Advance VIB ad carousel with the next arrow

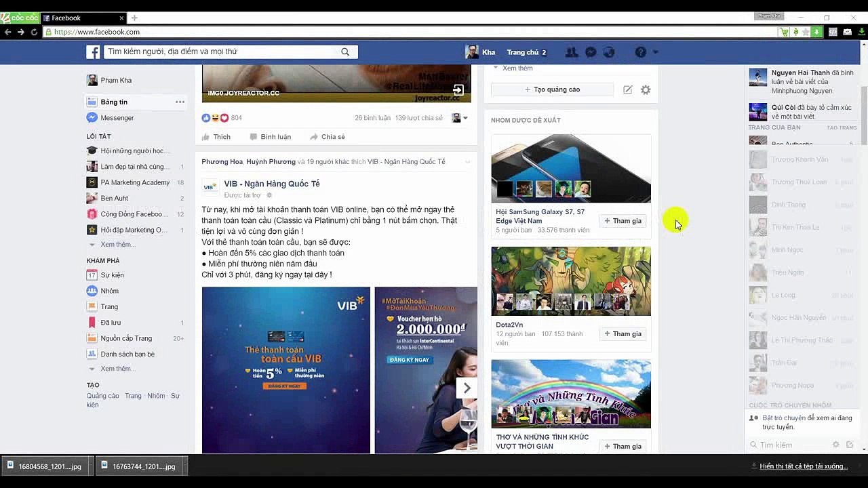click(467, 388)
